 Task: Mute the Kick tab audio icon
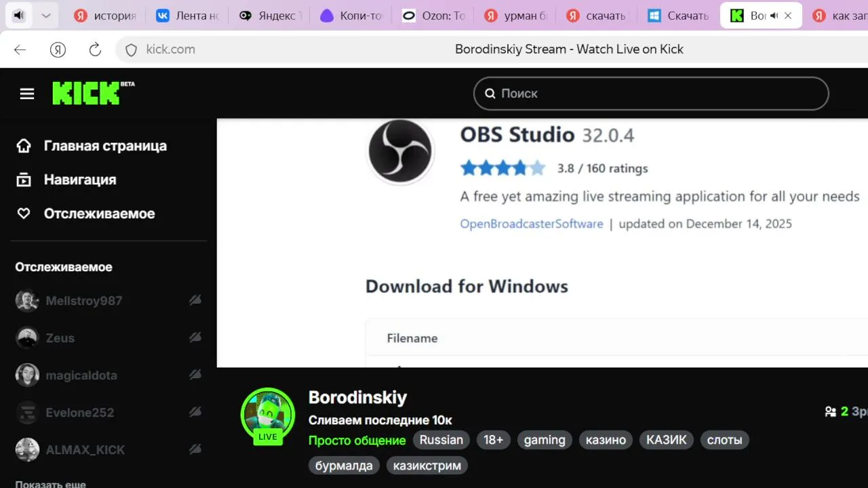[774, 16]
